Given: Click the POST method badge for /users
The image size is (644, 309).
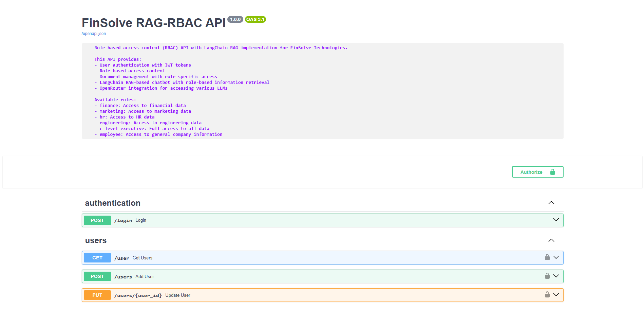Looking at the screenshot, I should point(97,276).
